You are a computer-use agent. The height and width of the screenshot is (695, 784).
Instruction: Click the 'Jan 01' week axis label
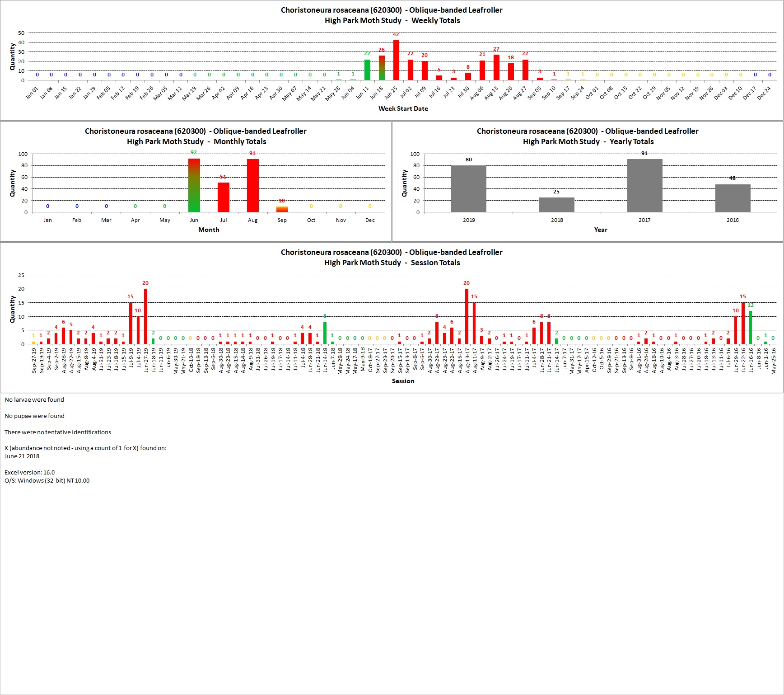pos(32,93)
